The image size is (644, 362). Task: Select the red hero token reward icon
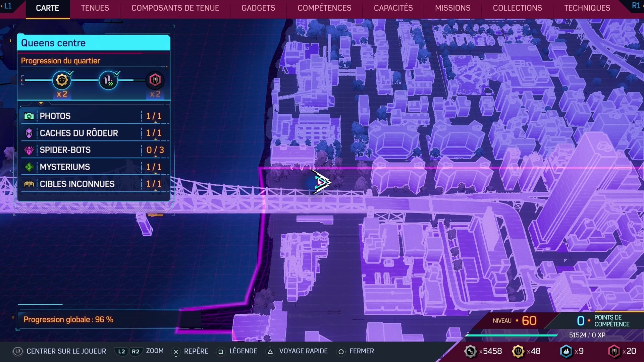[155, 80]
